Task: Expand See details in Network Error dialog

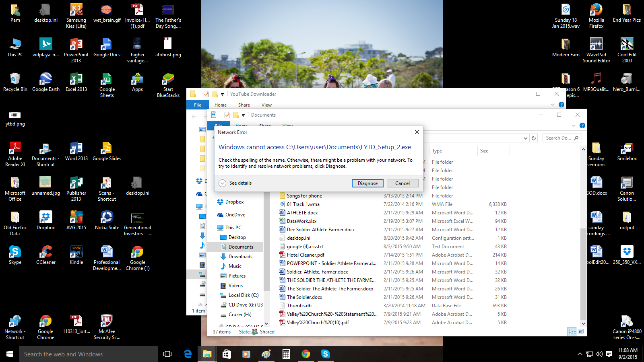Action: tap(235, 183)
